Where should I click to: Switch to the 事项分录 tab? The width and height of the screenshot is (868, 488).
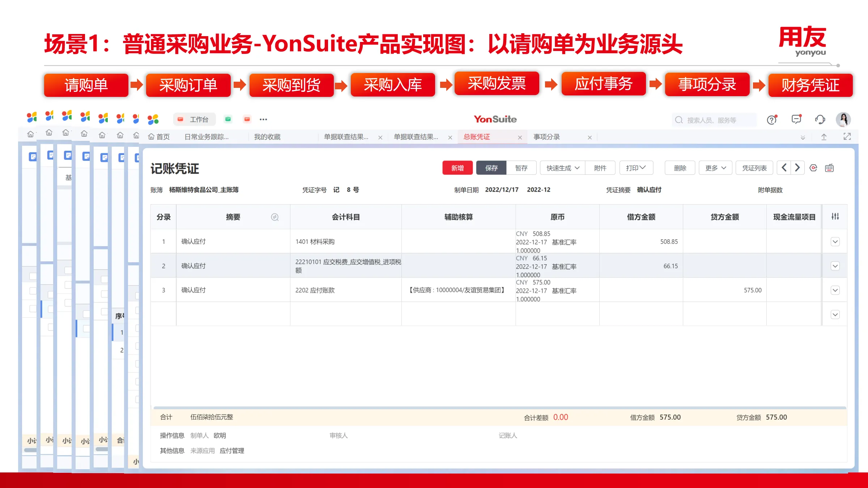[546, 137]
